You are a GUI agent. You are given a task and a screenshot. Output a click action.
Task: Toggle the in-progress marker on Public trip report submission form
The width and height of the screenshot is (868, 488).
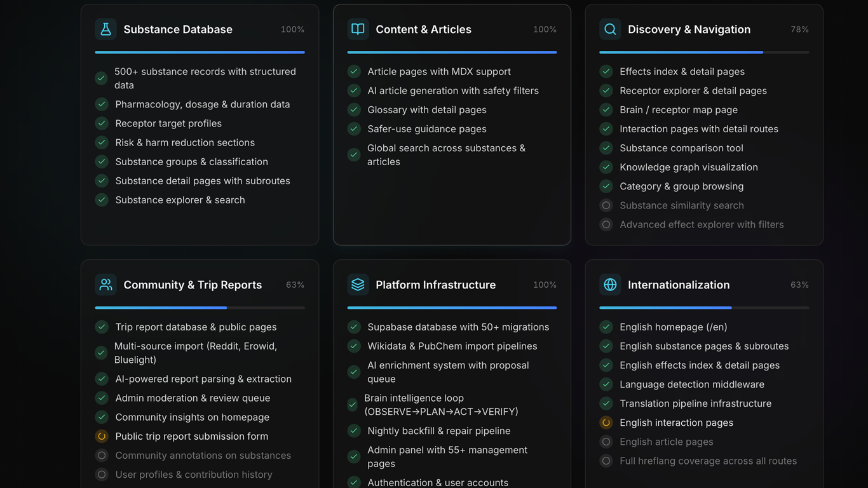[x=102, y=436]
